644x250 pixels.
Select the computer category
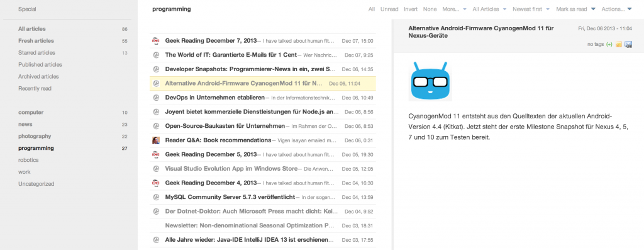pos(31,112)
